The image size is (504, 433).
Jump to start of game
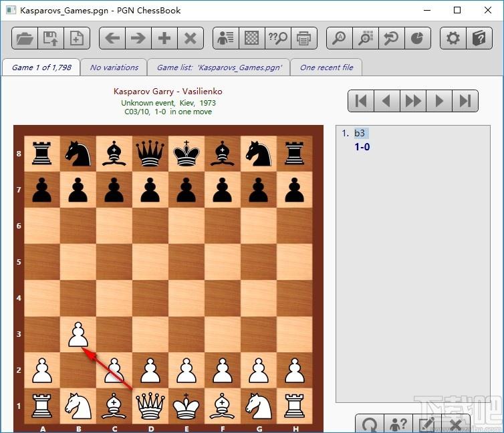(361, 101)
